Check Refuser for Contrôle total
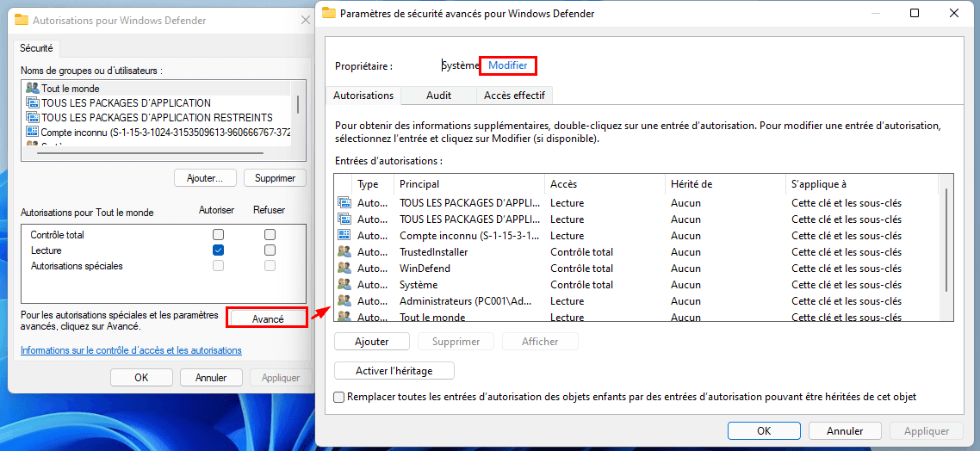The width and height of the screenshot is (980, 451). (x=270, y=235)
